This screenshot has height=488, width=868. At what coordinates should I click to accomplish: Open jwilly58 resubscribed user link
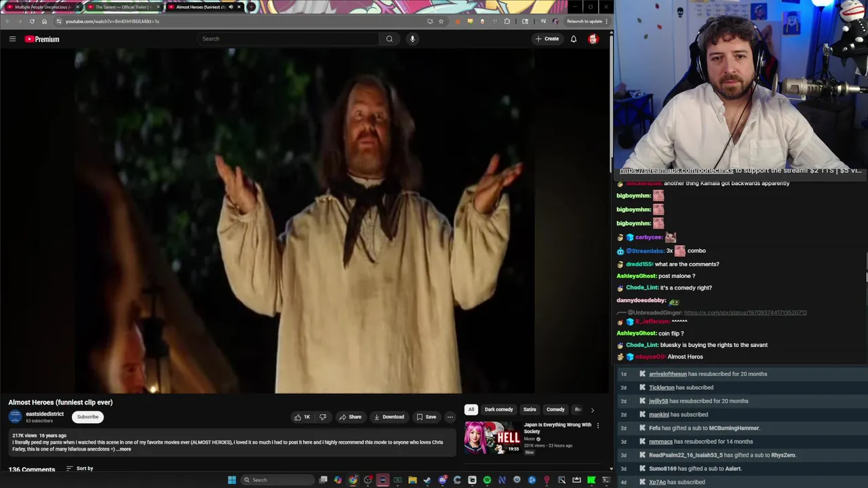click(x=658, y=401)
